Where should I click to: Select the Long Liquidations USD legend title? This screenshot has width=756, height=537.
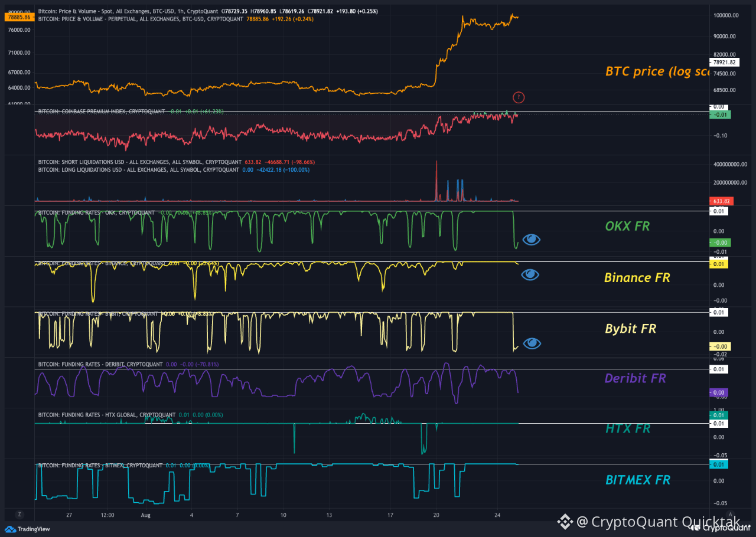(138, 170)
